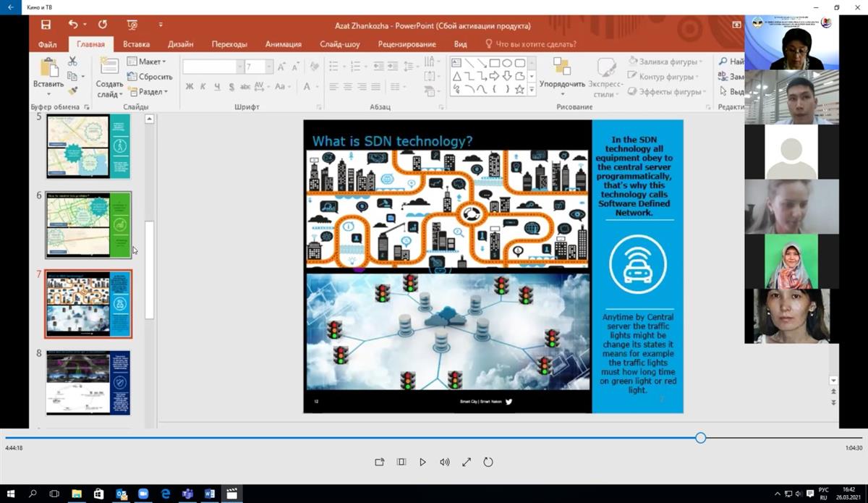The width and height of the screenshot is (868, 503).
Task: Open the mini view mode icon
Action: pyautogui.click(x=401, y=462)
